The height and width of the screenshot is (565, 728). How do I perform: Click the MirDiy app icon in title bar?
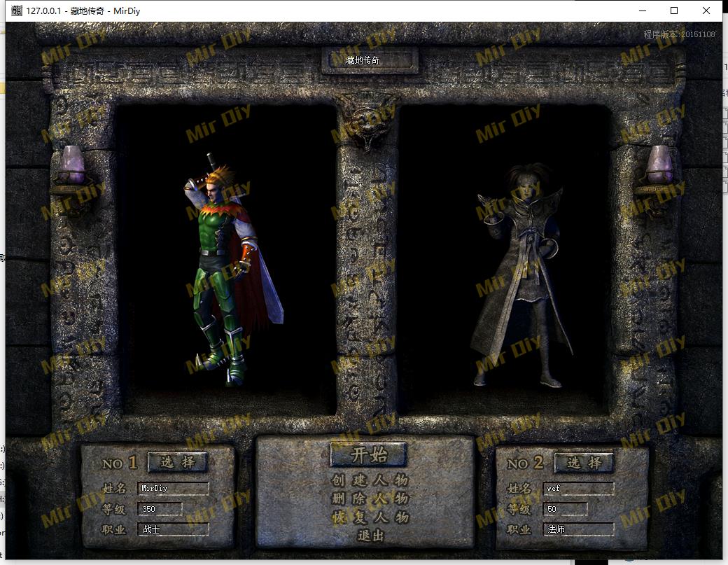point(17,11)
